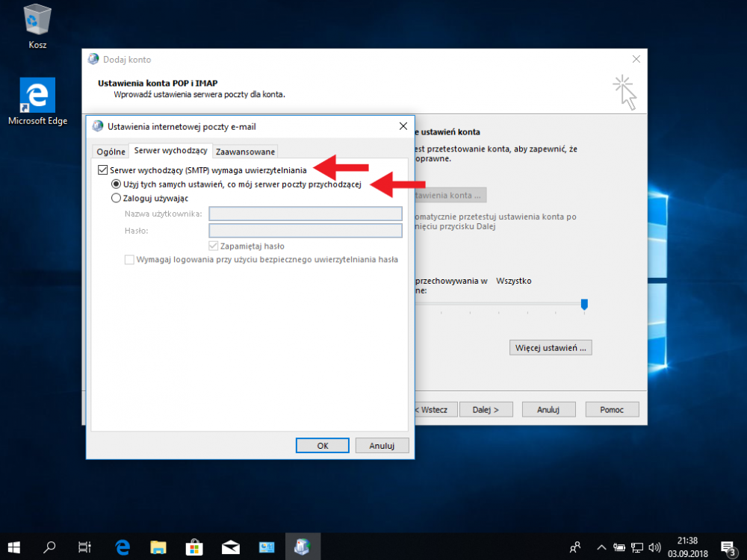Viewport: 747px width, 560px height.
Task: Open Microsoft Store from the taskbar
Action: (x=193, y=546)
